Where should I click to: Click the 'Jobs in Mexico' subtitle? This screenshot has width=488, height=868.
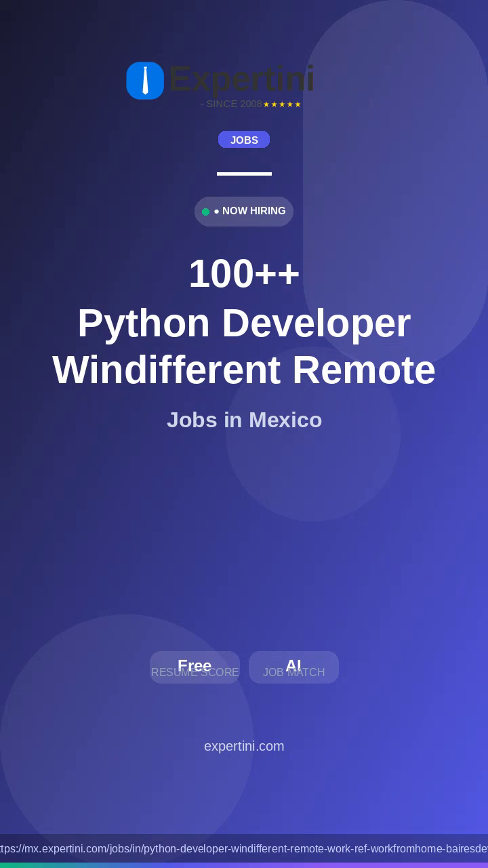(x=244, y=420)
